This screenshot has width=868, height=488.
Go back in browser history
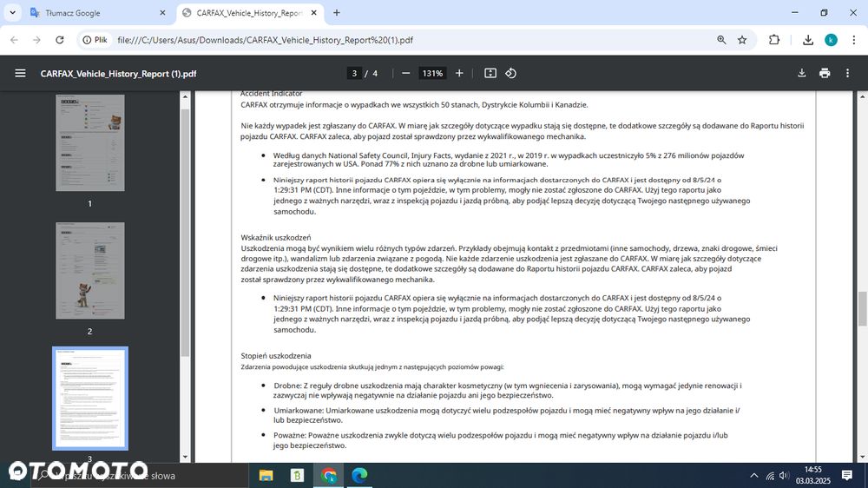coord(15,40)
